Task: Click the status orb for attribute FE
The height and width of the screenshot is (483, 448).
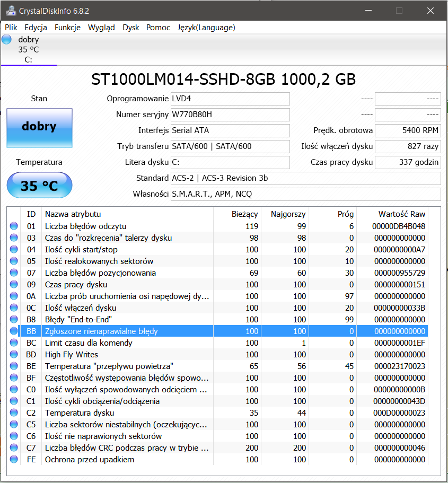Action: (x=14, y=460)
